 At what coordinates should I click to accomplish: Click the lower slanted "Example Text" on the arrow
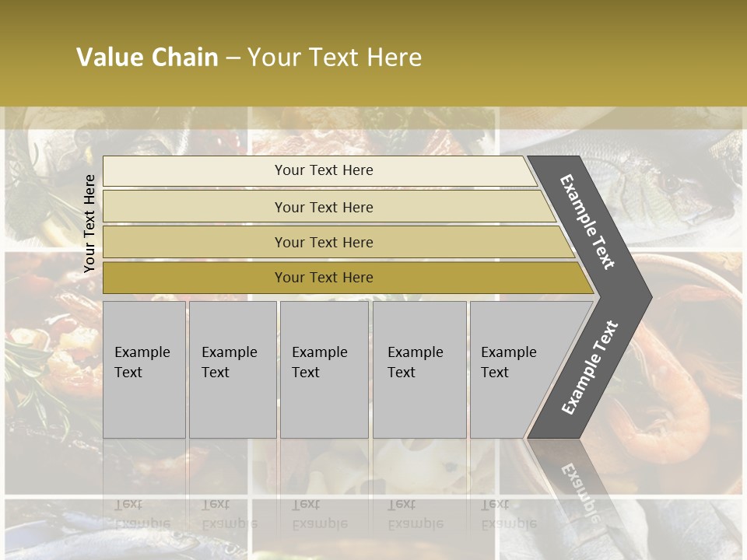(x=590, y=368)
